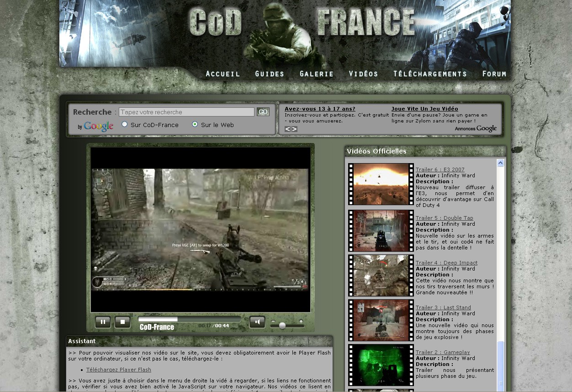Stop the video playback
Image resolution: width=572 pixels, height=392 pixels.
point(122,322)
